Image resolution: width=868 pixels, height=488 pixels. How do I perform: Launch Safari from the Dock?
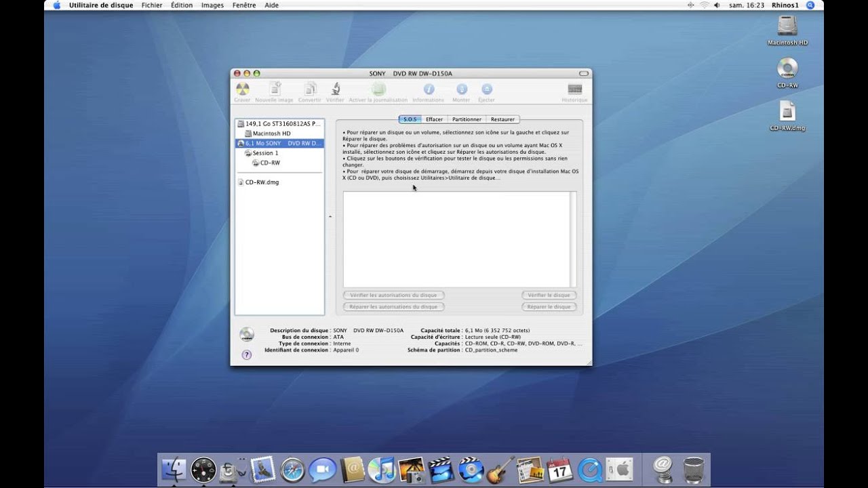292,469
